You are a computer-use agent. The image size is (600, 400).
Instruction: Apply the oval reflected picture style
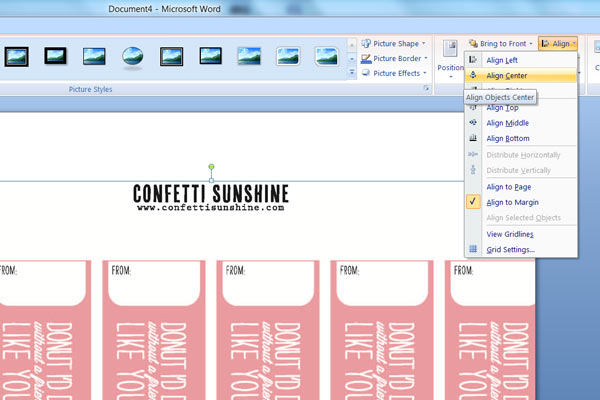133,57
